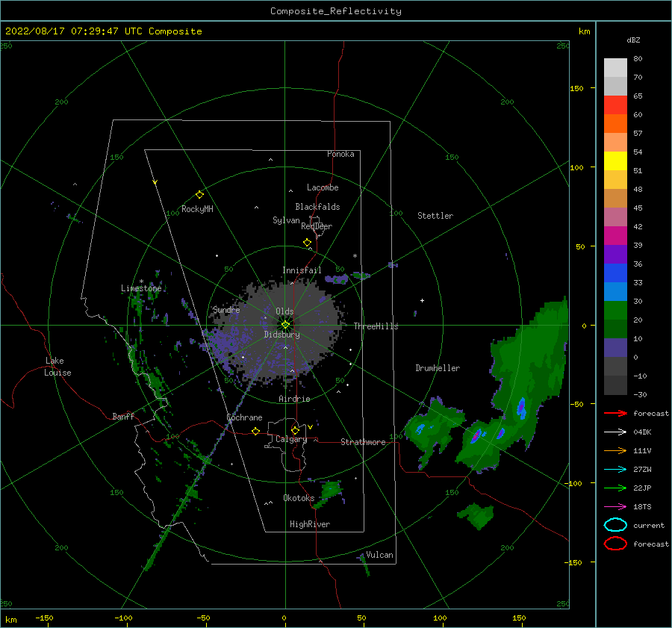Click the radar-center diamond marker at Olds
This screenshot has width=672, height=628.
pos(285,325)
